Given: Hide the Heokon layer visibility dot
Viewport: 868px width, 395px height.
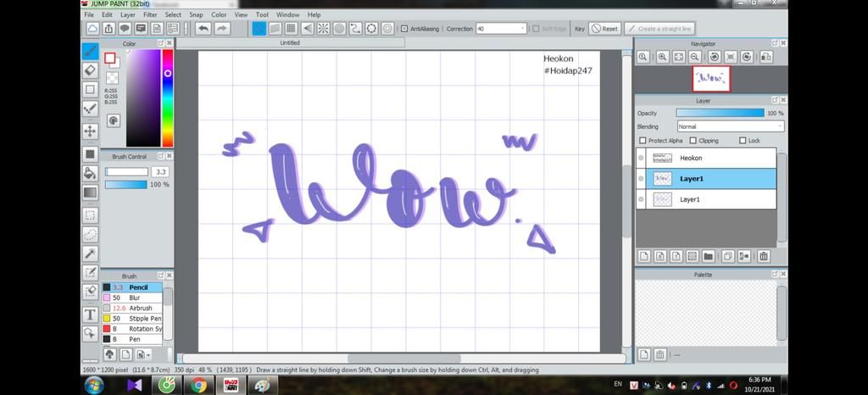Looking at the screenshot, I should tap(641, 158).
